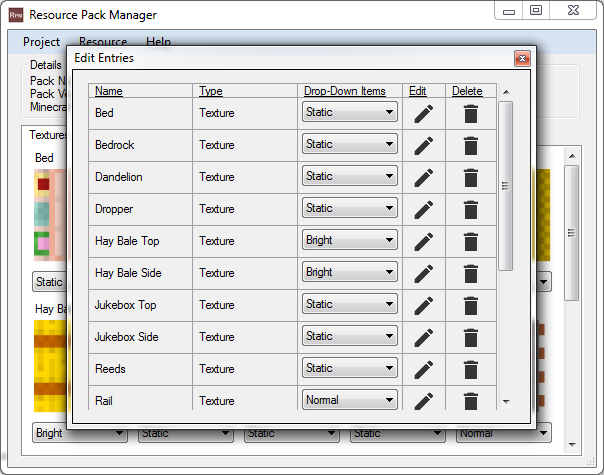Screen dimensions: 604x475
Task: Close the Edit Entries dialog
Action: click(x=520, y=58)
